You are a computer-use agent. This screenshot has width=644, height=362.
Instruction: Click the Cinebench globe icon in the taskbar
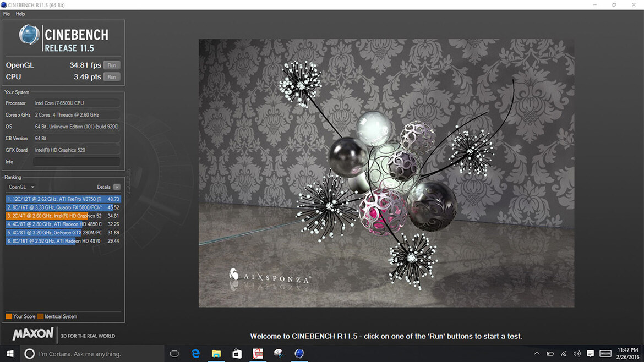click(299, 353)
